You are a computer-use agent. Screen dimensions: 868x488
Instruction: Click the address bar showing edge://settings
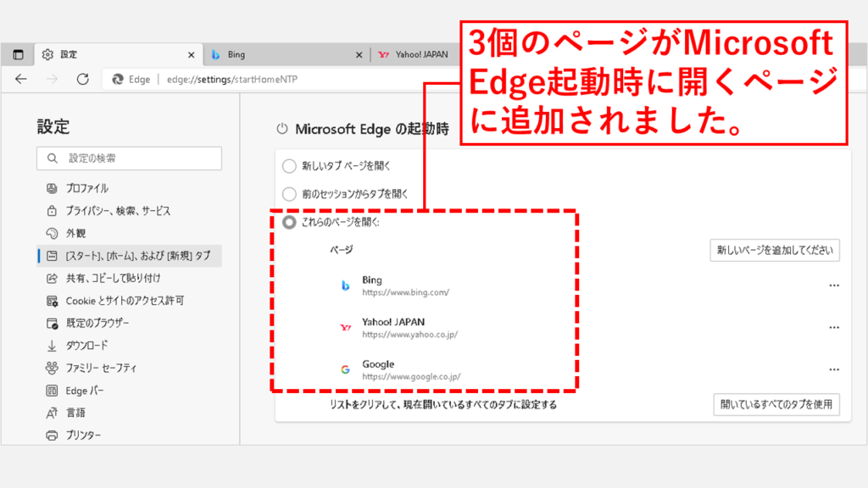click(280, 79)
